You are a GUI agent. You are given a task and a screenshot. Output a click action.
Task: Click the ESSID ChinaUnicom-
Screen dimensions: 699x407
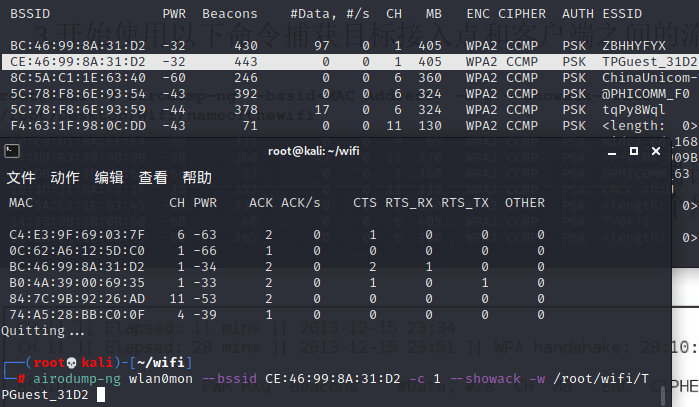(650, 78)
